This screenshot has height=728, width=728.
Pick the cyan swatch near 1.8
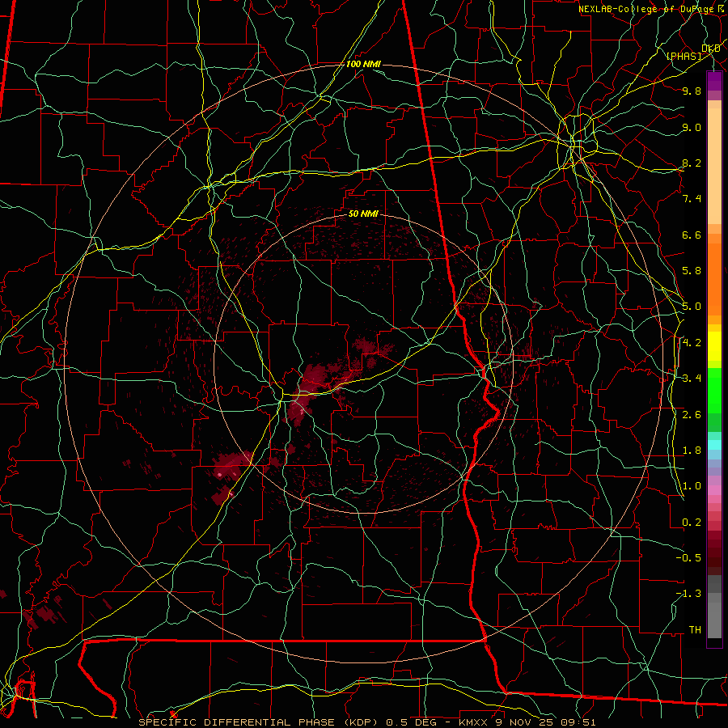pyautogui.click(x=714, y=444)
